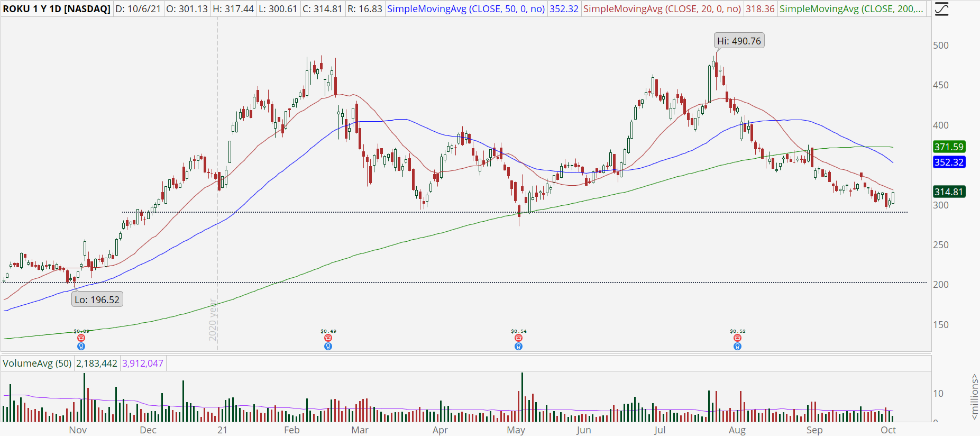Click the 21 year label on the time axis
The height and width of the screenshot is (436, 980).
click(222, 430)
